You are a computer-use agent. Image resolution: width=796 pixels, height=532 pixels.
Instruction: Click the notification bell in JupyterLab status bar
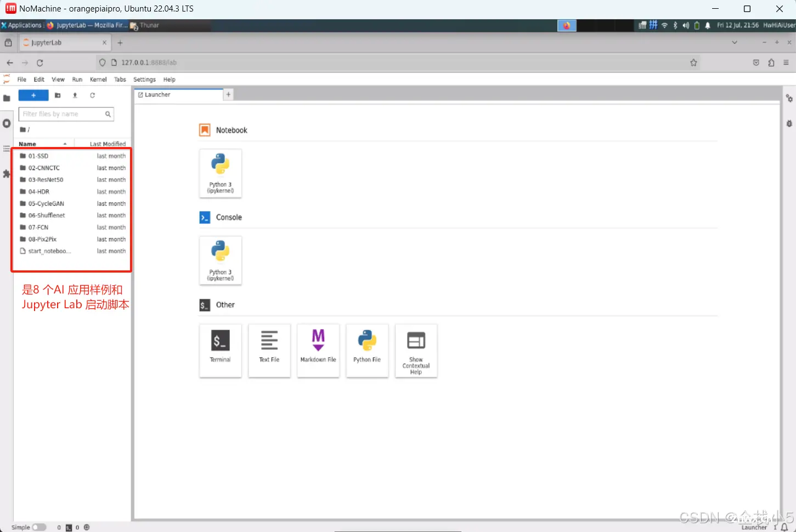[784, 527]
